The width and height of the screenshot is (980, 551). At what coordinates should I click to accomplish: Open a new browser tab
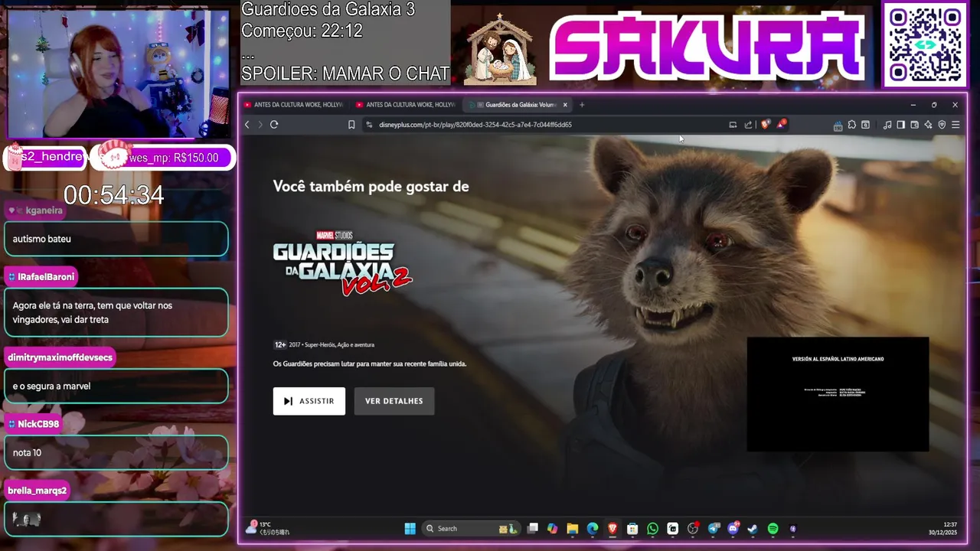tap(582, 105)
